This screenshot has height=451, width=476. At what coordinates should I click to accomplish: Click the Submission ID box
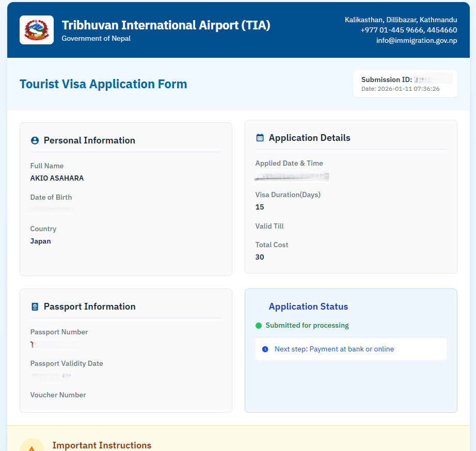coord(405,84)
